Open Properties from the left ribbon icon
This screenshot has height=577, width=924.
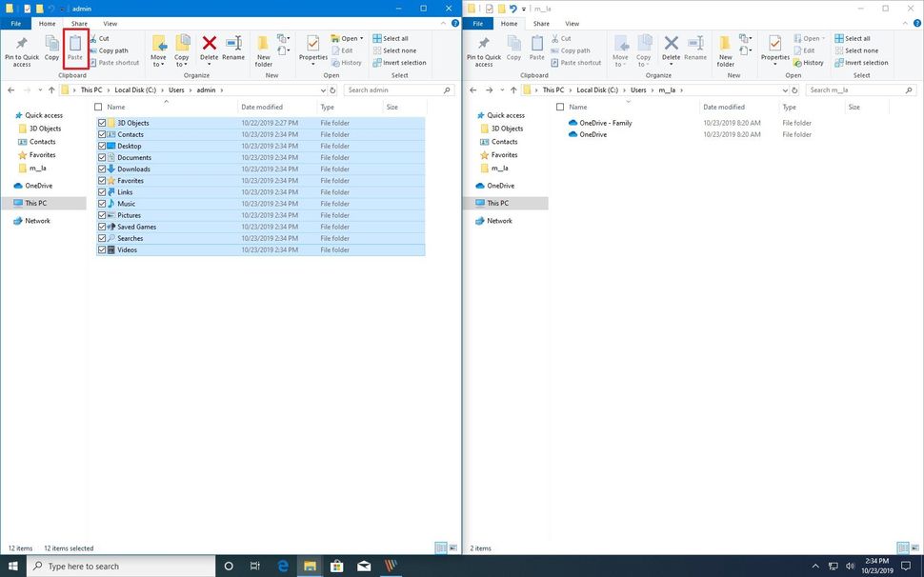point(313,48)
